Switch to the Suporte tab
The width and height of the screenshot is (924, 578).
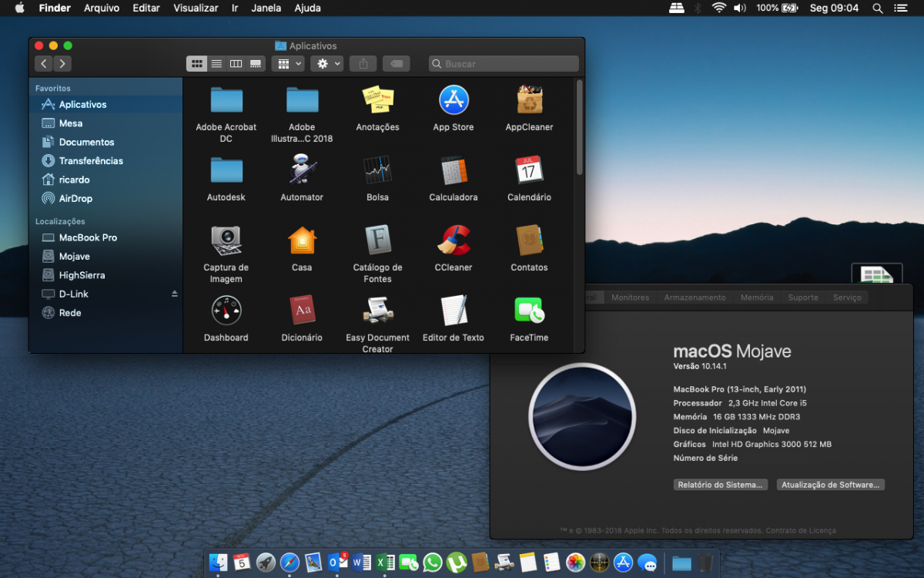click(x=803, y=297)
